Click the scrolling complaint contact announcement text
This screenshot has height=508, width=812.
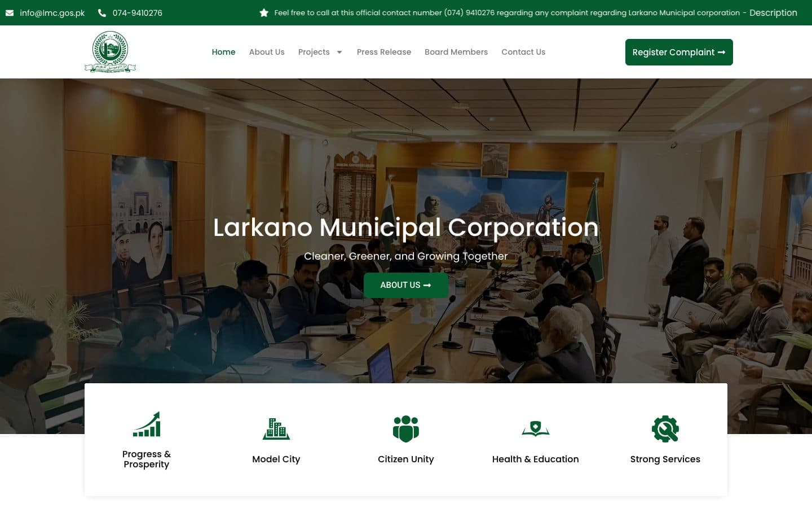pyautogui.click(x=507, y=12)
